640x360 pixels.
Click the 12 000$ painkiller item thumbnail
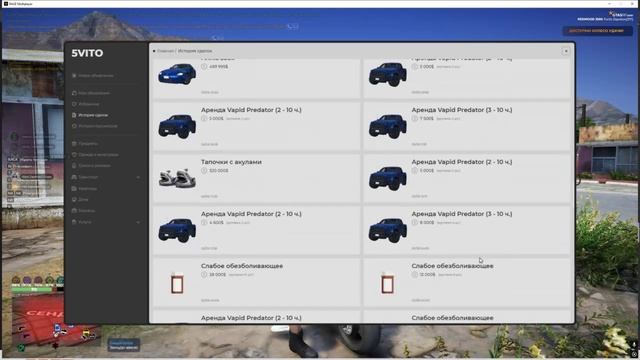(x=387, y=284)
